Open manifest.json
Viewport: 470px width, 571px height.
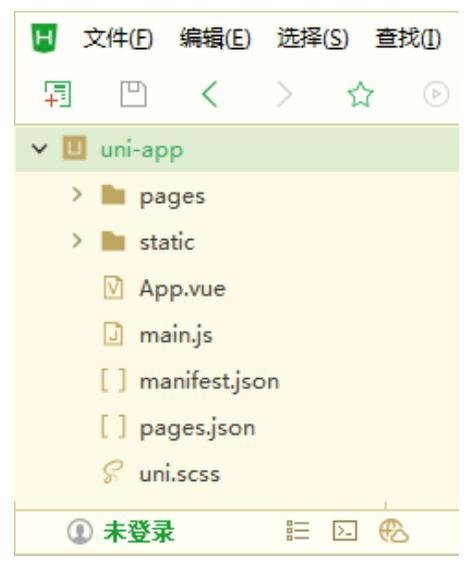pos(210,382)
